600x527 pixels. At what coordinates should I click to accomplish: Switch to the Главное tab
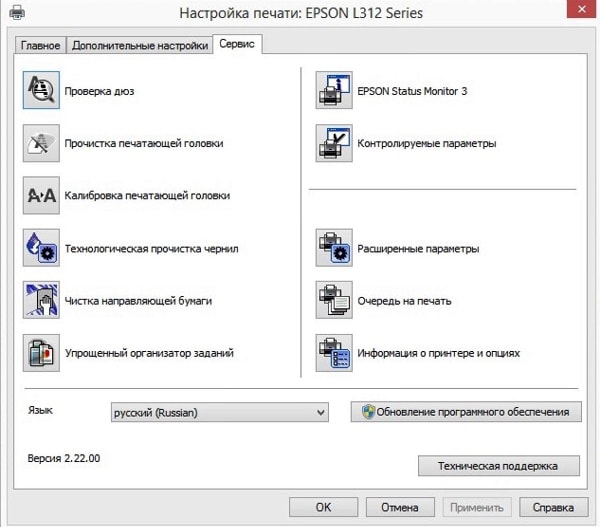(41, 45)
